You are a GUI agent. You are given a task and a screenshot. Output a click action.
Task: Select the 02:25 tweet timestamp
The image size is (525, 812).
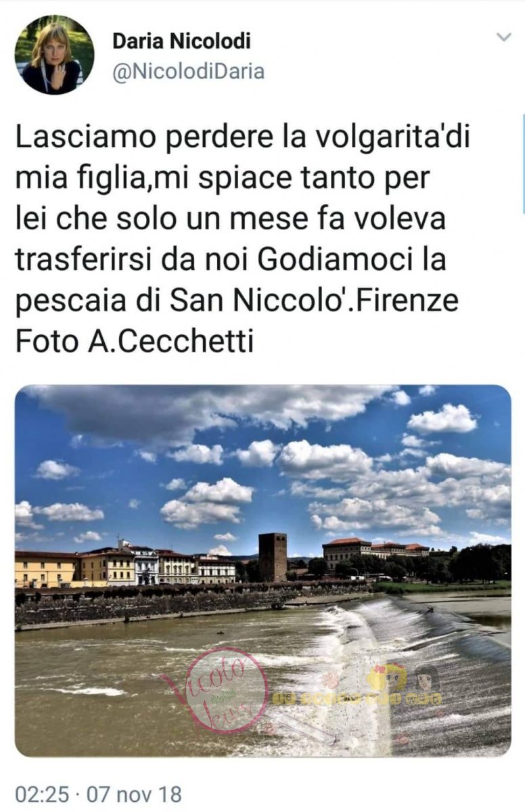[x=40, y=794]
